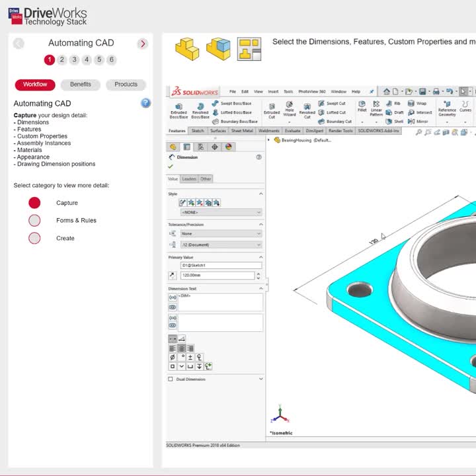476x476 pixels.
Task: Open the .12 (Document) precision dropdown
Action: click(x=221, y=245)
